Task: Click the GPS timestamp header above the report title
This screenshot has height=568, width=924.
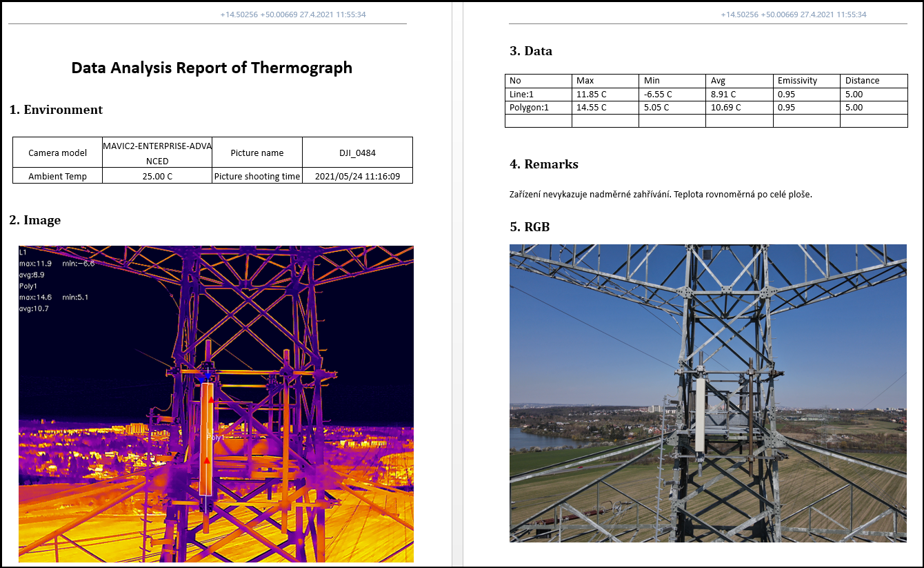Action: (293, 14)
